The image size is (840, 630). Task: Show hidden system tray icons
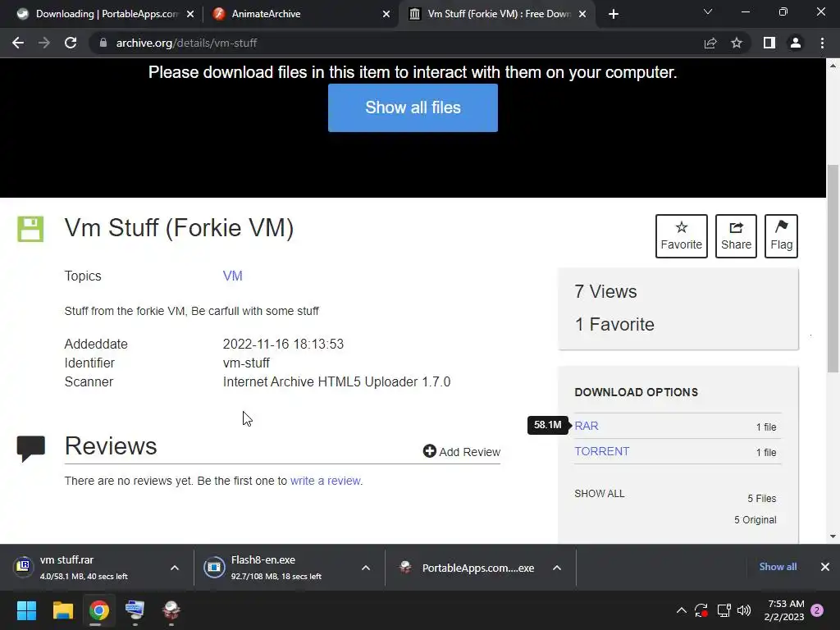(x=682, y=610)
